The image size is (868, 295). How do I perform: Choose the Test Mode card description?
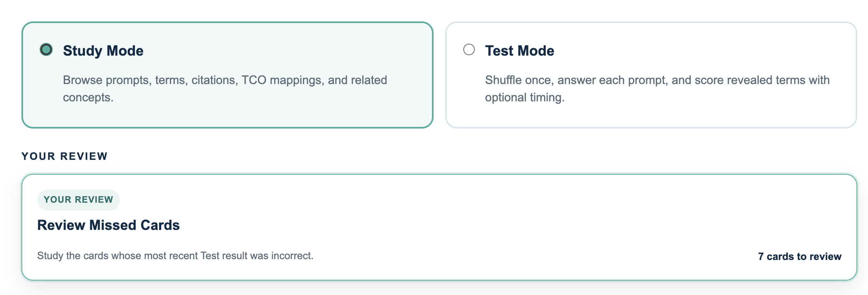(x=657, y=89)
